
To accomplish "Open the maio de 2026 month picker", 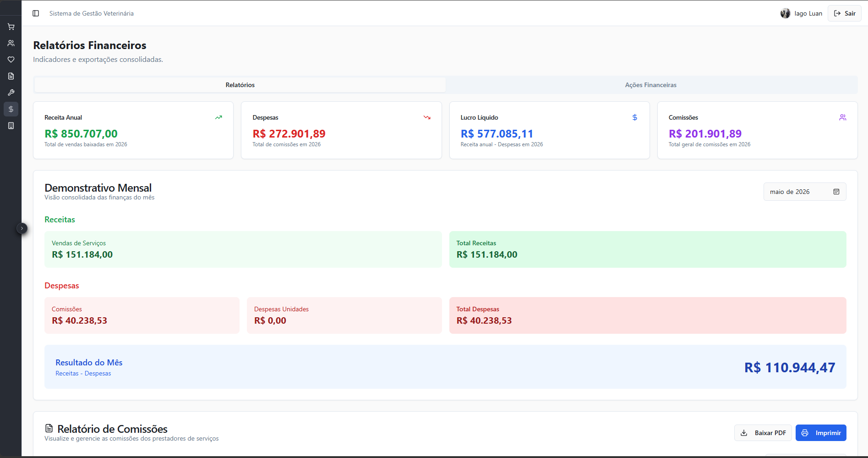I will click(805, 192).
